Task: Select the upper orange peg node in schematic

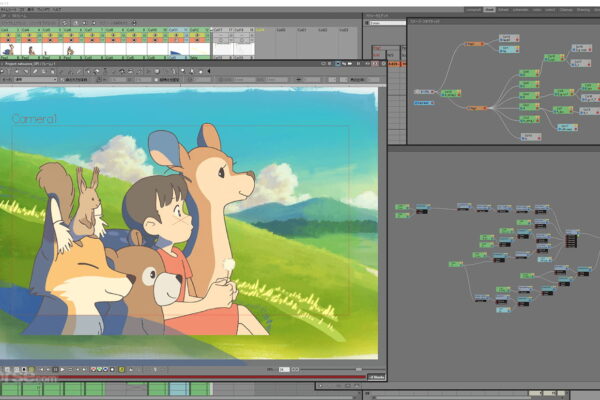Action: 474,44
